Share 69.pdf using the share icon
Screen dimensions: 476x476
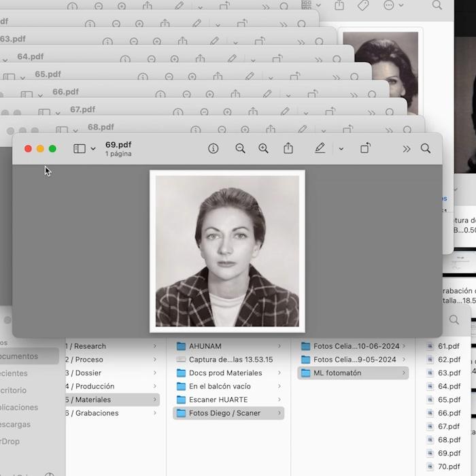(288, 148)
